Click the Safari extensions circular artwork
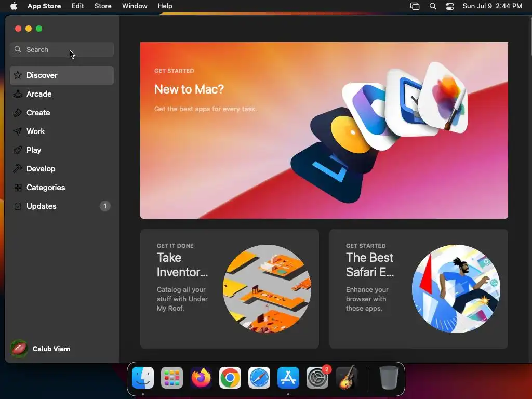This screenshot has width=532, height=399. pos(456,289)
